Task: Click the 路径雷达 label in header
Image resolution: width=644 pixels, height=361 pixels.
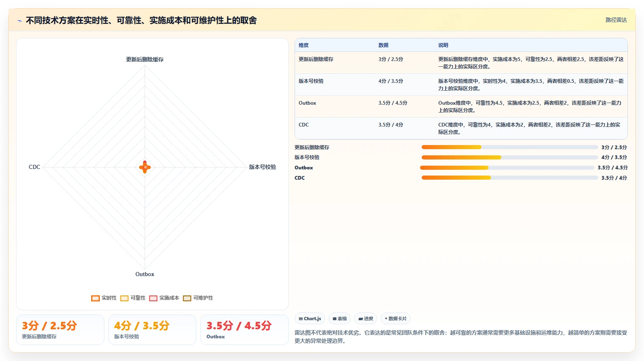Action: pos(616,20)
